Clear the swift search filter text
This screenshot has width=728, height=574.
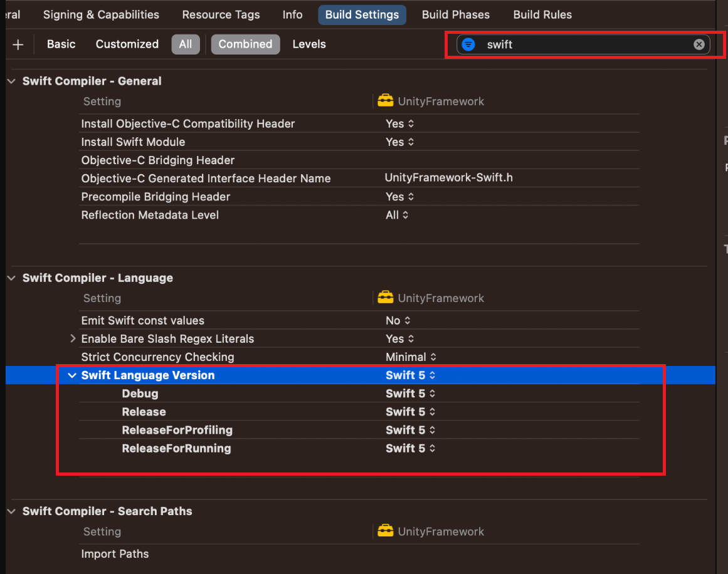click(699, 44)
